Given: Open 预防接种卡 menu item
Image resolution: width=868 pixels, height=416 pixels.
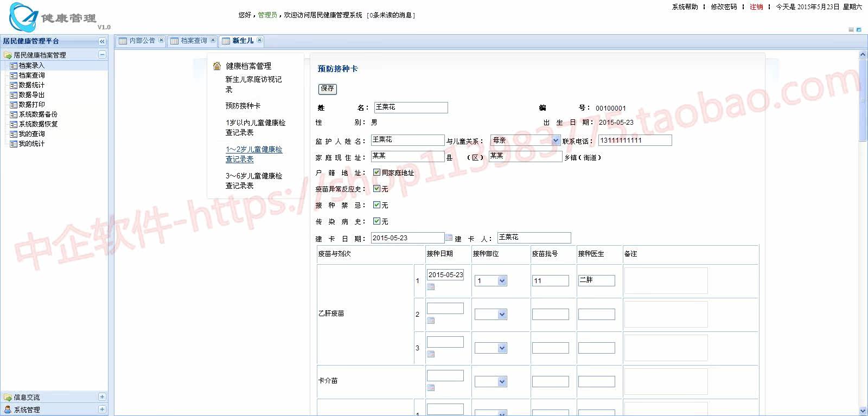Looking at the screenshot, I should [x=243, y=106].
